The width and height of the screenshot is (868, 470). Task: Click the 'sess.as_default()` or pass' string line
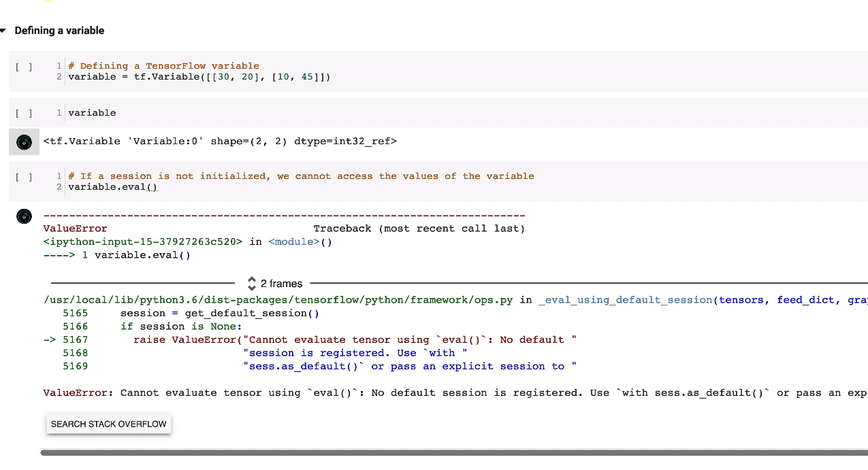click(x=410, y=366)
